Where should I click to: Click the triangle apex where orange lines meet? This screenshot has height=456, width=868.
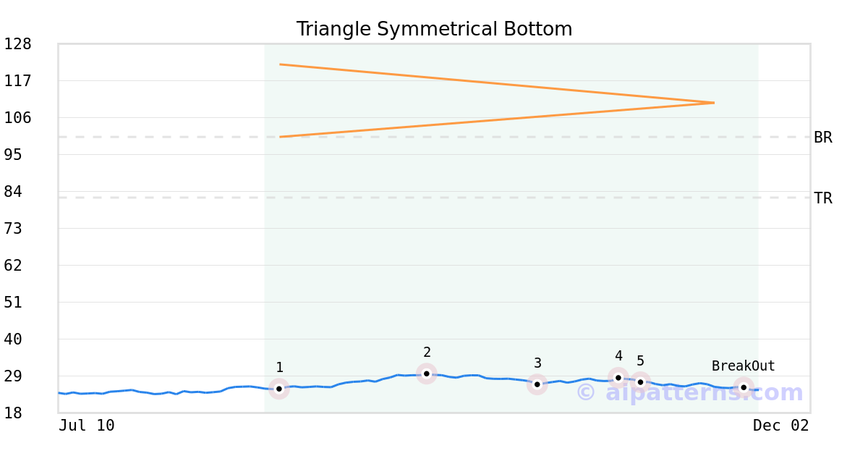(714, 103)
